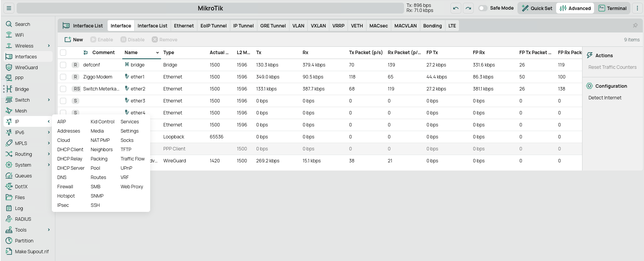This screenshot has height=261, width=644.
Task: Click the Quick Set icon
Action: coord(524,8)
